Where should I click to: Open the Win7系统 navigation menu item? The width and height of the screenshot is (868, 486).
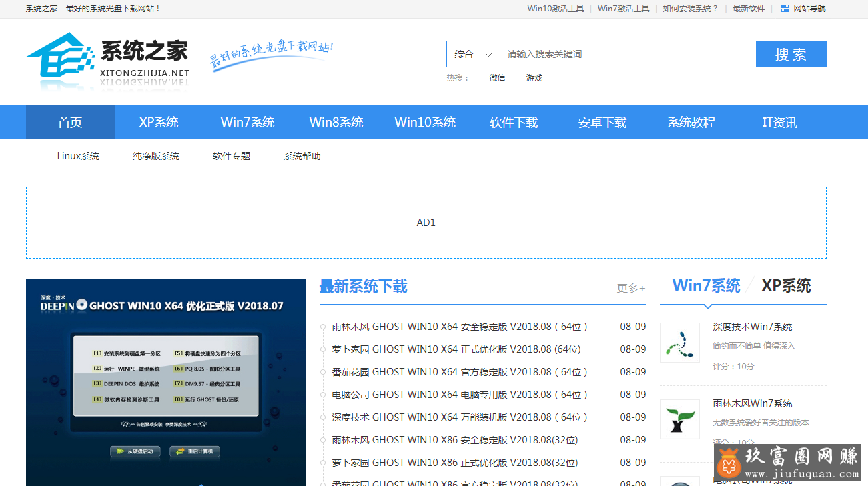(248, 122)
